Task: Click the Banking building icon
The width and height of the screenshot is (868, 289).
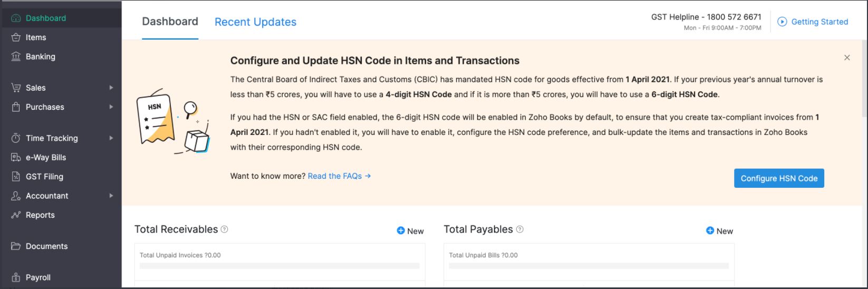Action: pos(16,56)
